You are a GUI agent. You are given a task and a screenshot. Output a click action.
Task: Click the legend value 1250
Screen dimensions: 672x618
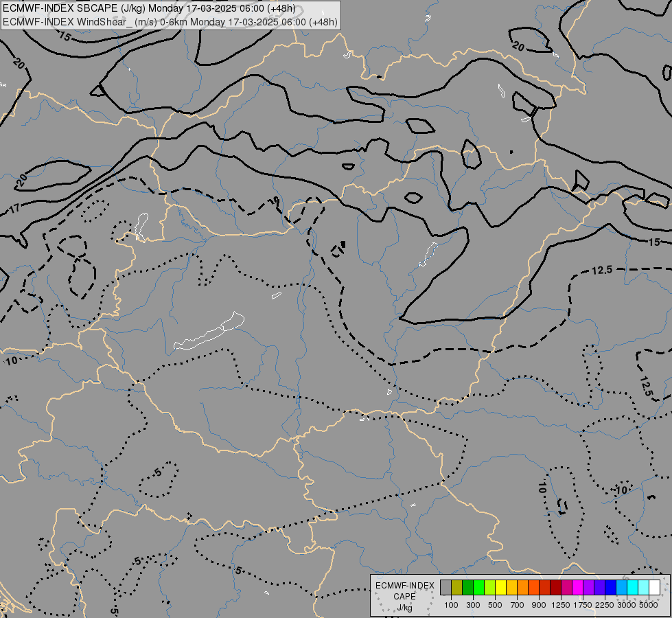click(x=561, y=605)
